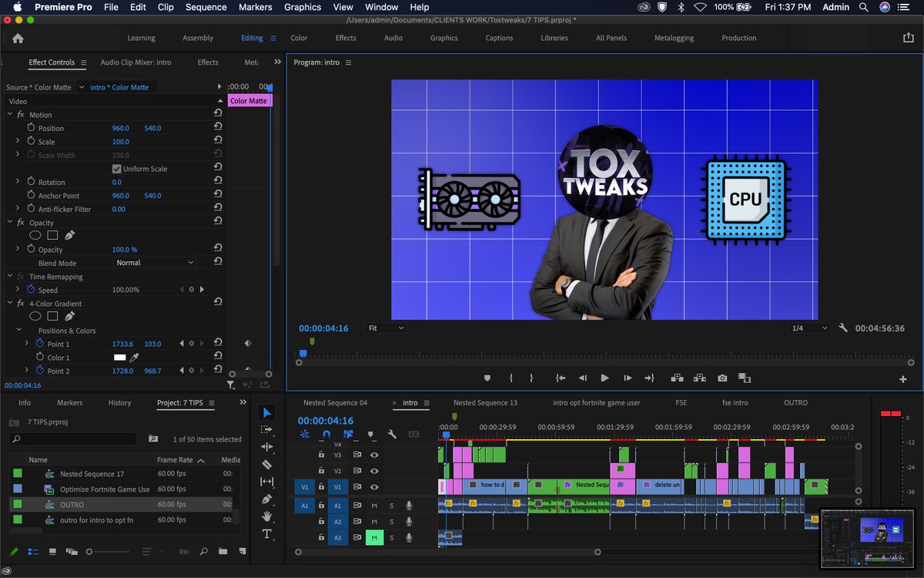This screenshot has height=578, width=924.
Task: Open playback resolution 1/4 dropdown
Action: [810, 328]
